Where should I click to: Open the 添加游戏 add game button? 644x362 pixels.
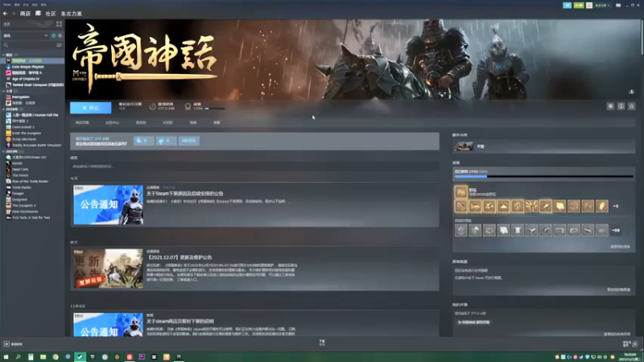point(13,344)
